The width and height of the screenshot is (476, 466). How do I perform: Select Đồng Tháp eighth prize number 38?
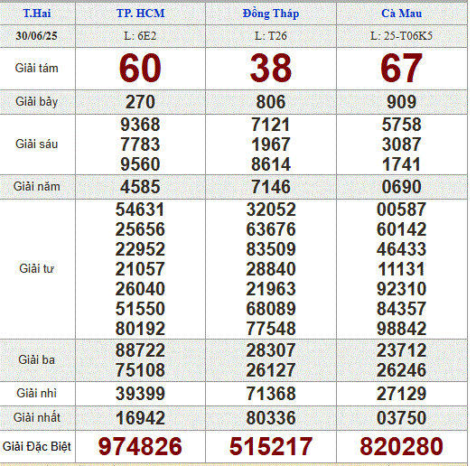click(x=271, y=68)
